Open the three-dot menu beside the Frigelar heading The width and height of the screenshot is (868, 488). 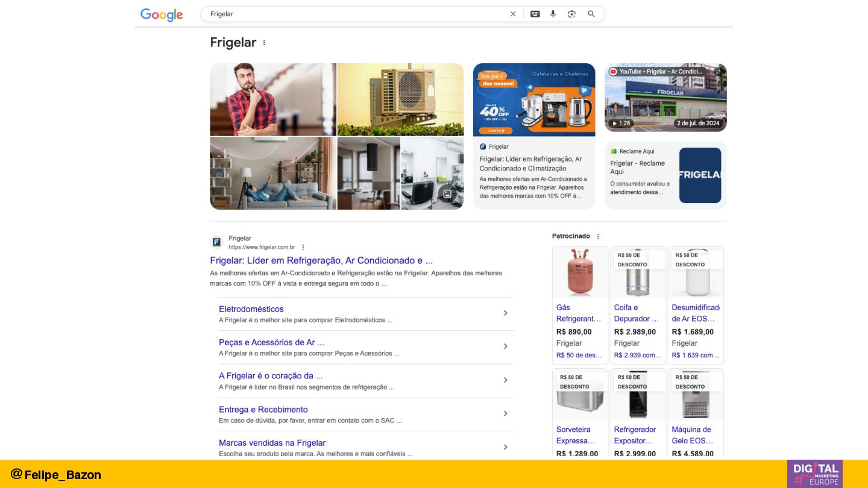(x=264, y=43)
